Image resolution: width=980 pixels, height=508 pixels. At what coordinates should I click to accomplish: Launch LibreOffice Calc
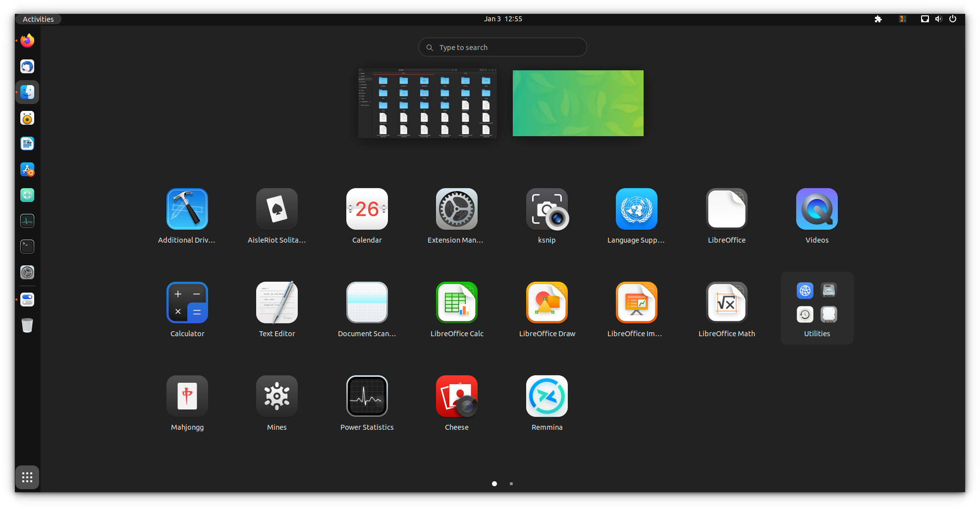click(456, 303)
